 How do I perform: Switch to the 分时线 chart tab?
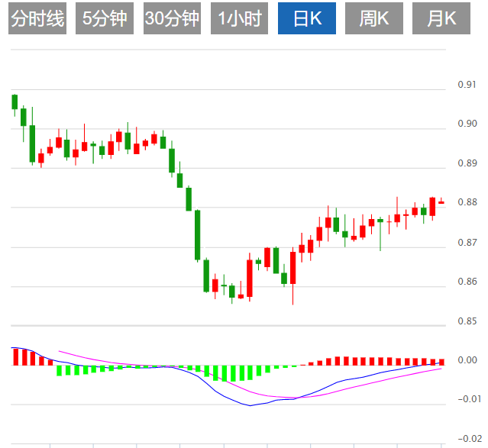[x=37, y=18]
